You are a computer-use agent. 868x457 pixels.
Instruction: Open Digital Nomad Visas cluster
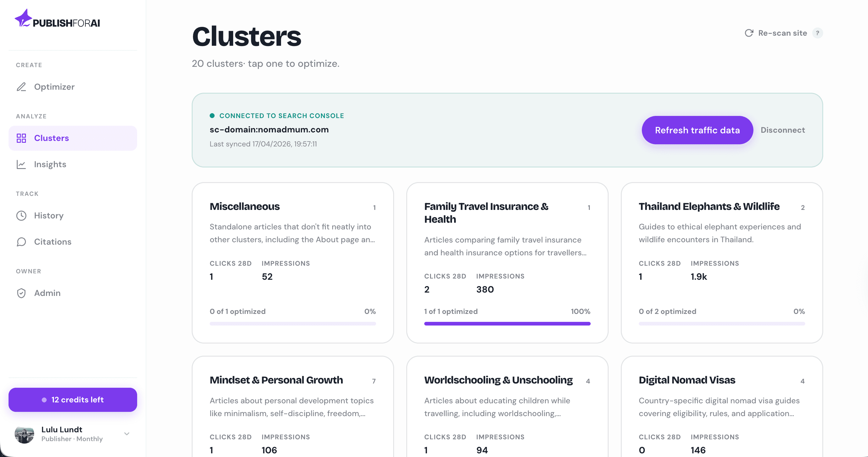click(x=722, y=406)
